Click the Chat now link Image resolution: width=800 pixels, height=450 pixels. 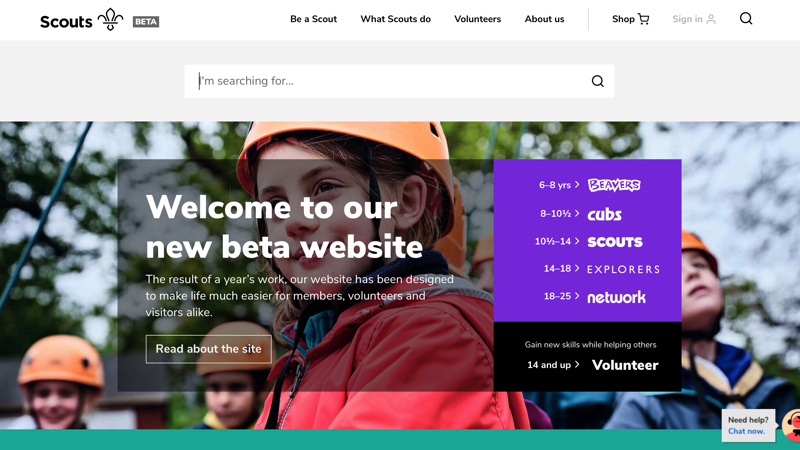point(746,431)
